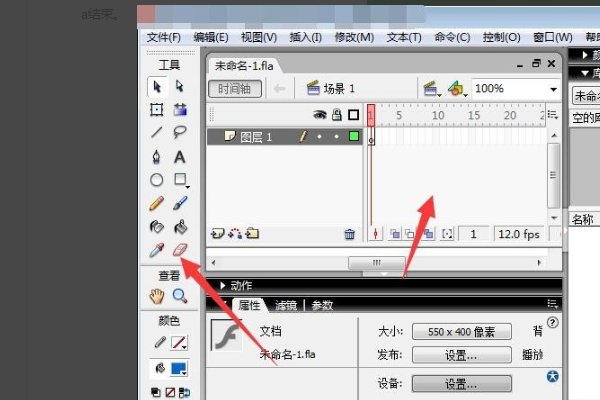The image size is (600, 400).
Task: Select the Text tool
Action: click(x=179, y=157)
